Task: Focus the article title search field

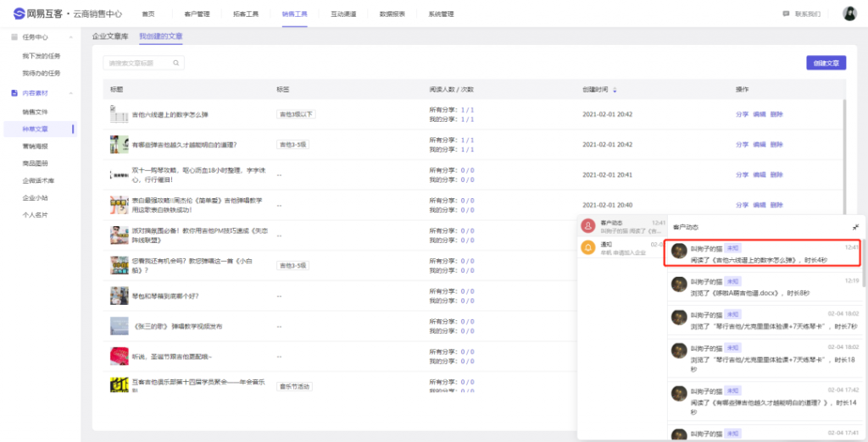Action: 143,63
